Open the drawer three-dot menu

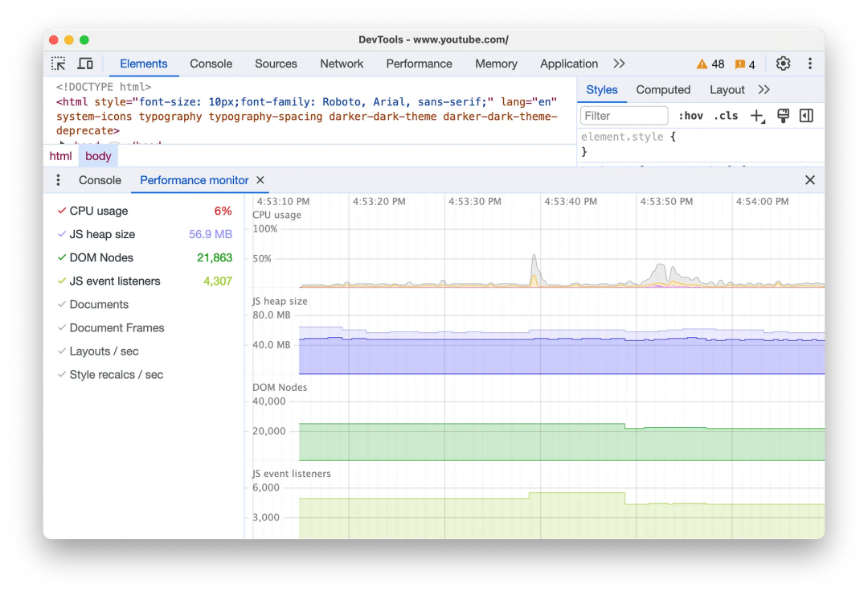click(58, 180)
